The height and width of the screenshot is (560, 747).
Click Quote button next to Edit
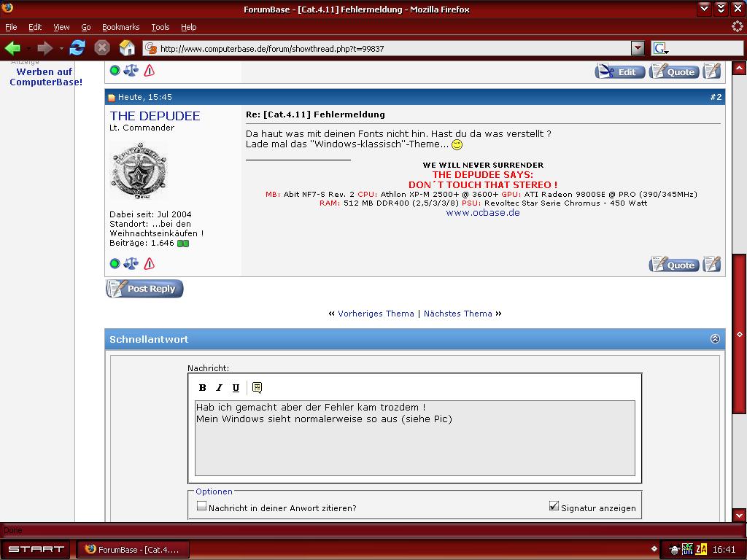pyautogui.click(x=673, y=72)
